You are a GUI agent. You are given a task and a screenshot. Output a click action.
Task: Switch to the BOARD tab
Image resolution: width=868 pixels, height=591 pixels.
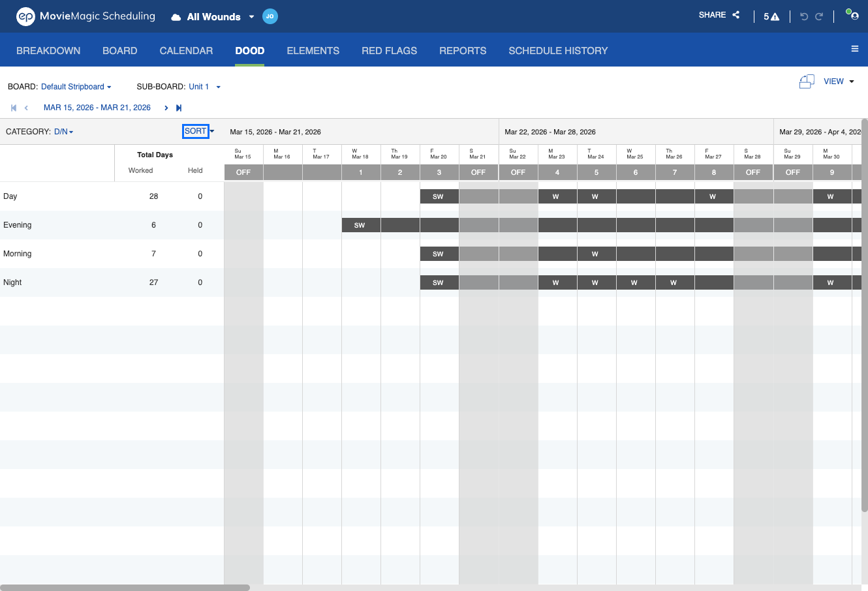[x=120, y=51]
